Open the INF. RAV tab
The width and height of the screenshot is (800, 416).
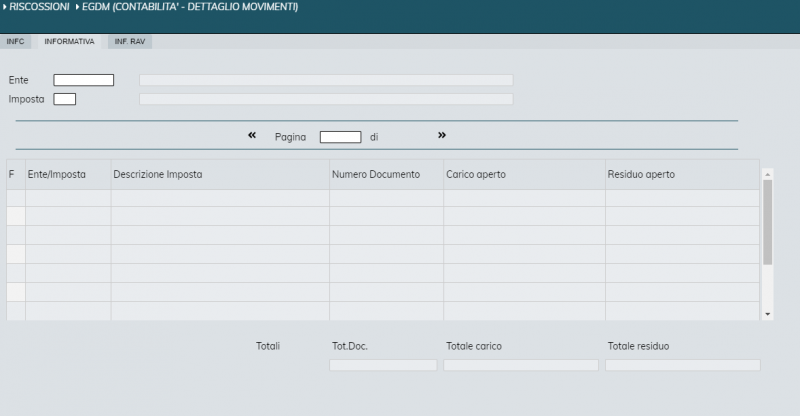131,42
